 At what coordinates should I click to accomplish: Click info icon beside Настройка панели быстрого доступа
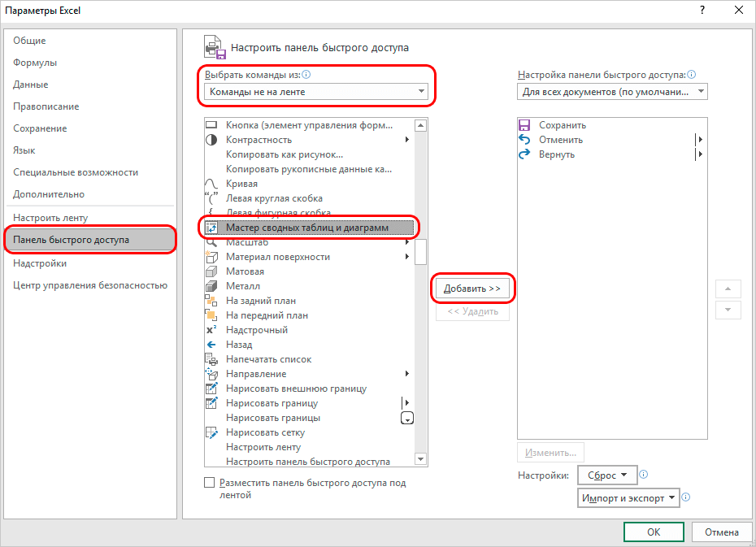pyautogui.click(x=692, y=75)
